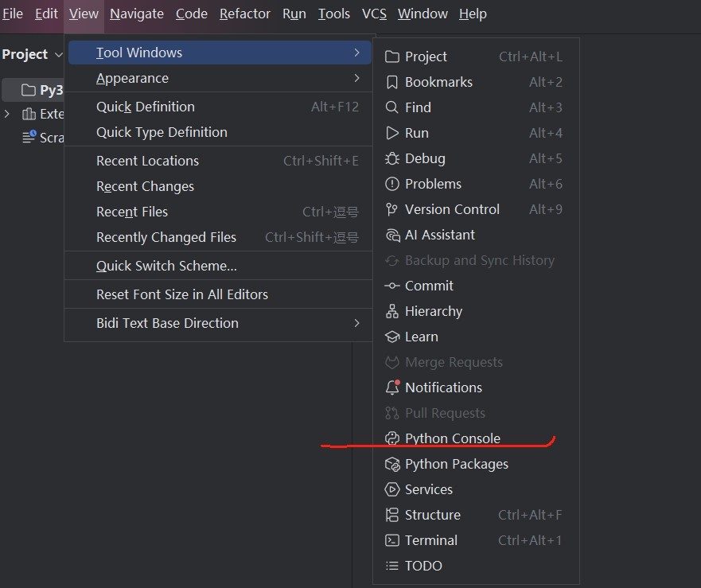
Task: Click the Terminal icon in submenu
Action: coord(391,540)
